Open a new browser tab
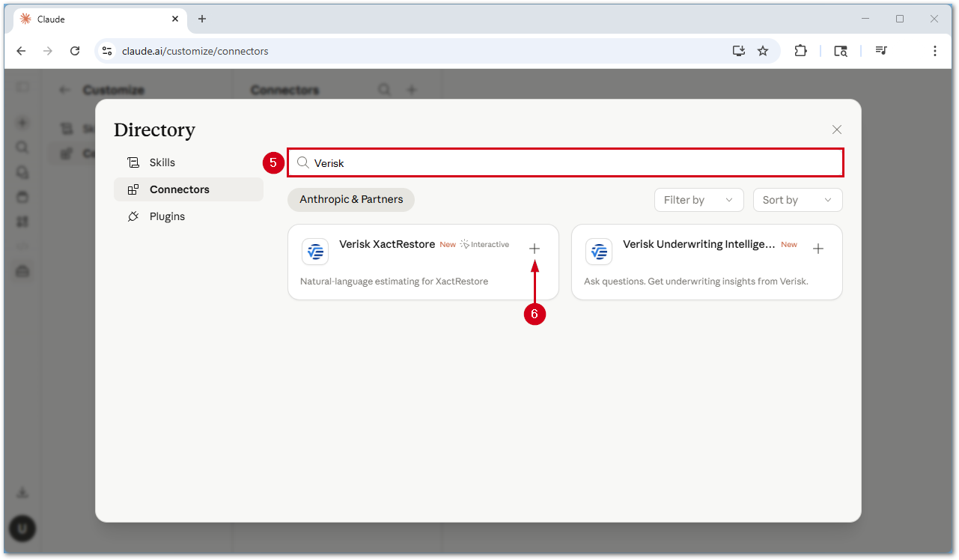This screenshot has width=959, height=560. coord(202,19)
